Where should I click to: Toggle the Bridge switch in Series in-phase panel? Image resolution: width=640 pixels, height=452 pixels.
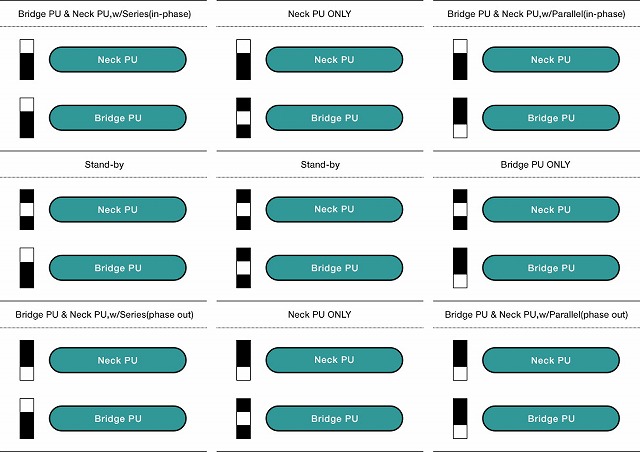27,118
